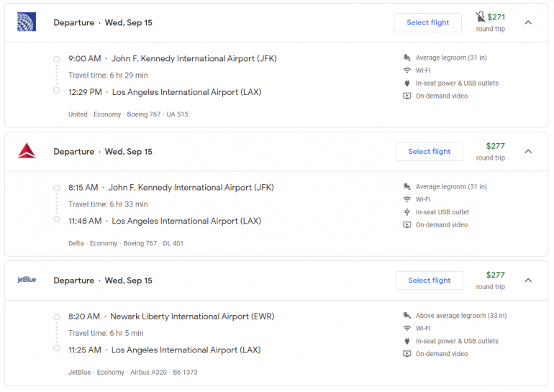554x392 pixels.
Task: Click the legroom seat icon for Delta flight
Action: [407, 187]
